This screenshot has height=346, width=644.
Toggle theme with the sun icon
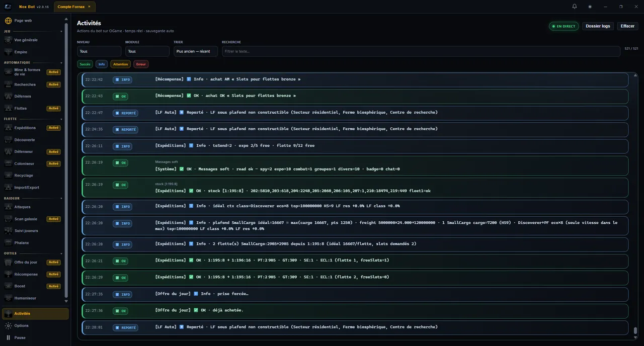click(590, 7)
